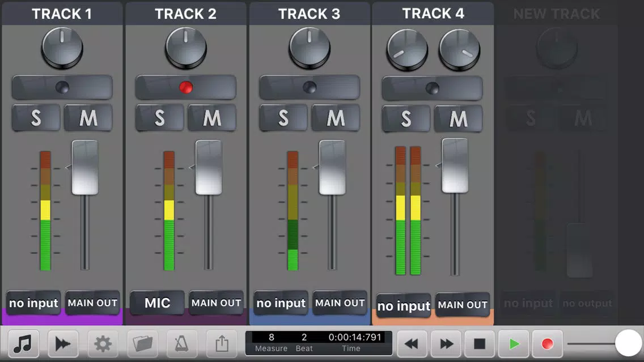Viewport: 644px width, 362px height.
Task: Click Track 1 pan knob
Action: (62, 48)
